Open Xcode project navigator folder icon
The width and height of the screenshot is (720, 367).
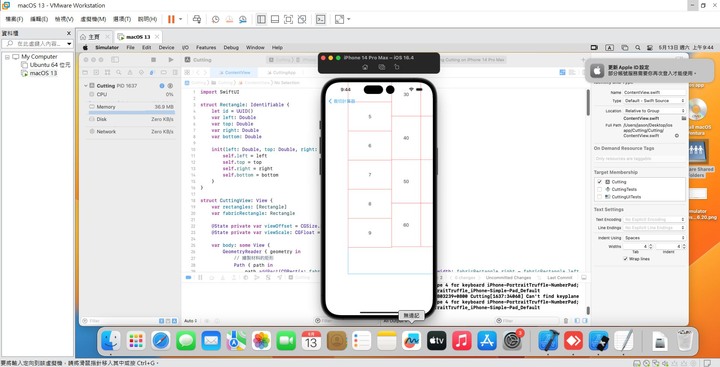(x=85, y=73)
